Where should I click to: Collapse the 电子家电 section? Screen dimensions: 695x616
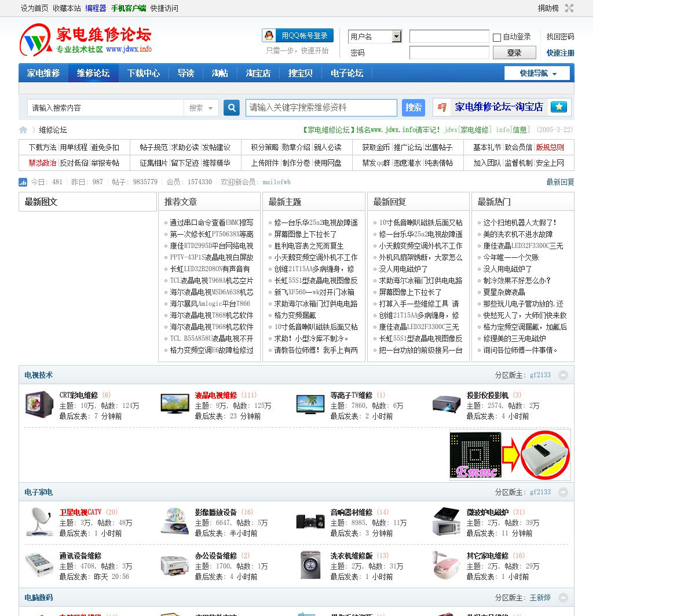click(563, 493)
